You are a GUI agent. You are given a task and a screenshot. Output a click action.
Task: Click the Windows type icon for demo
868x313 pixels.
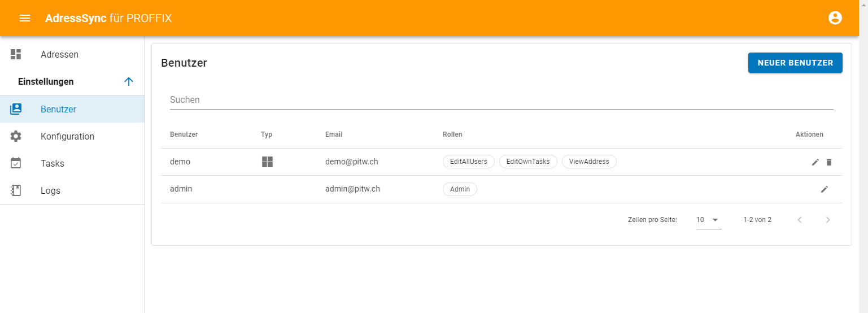(267, 162)
